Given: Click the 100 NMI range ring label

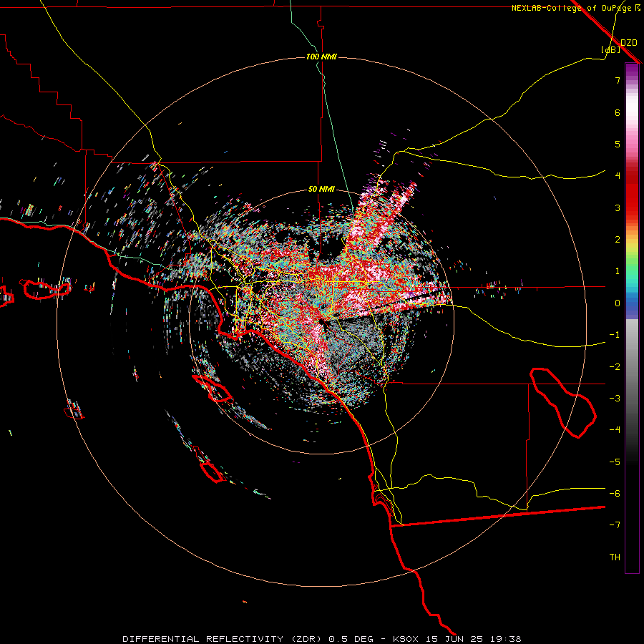Looking at the screenshot, I should tap(321, 57).
